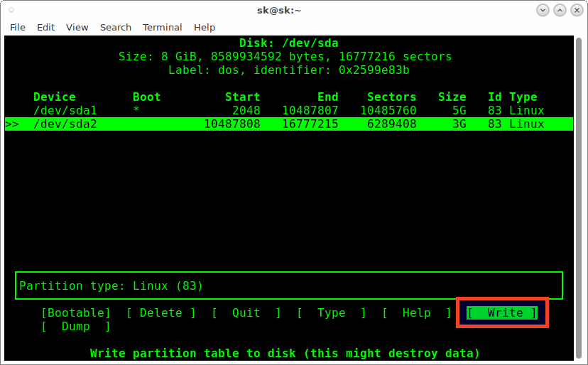Click the window menu dot in title bar
This screenshot has width=588, height=365.
pos(11,10)
